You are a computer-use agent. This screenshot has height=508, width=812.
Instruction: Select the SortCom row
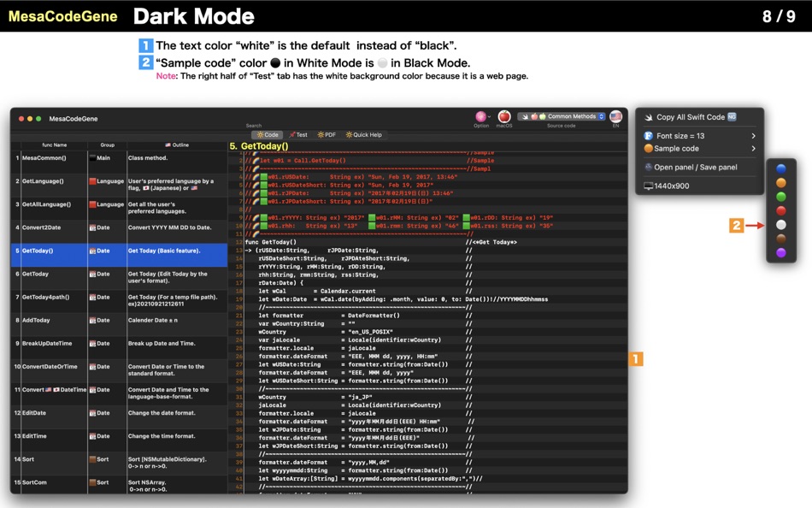click(x=119, y=487)
